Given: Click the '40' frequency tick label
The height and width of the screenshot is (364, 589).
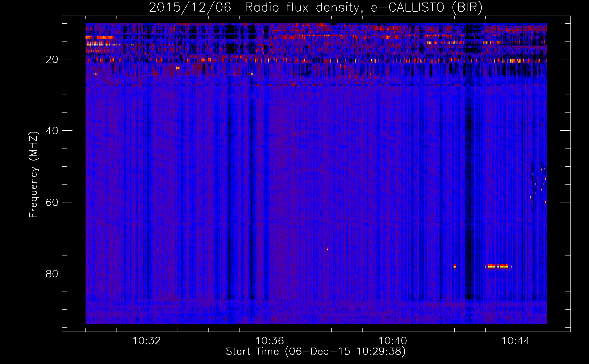Looking at the screenshot, I should [52, 131].
